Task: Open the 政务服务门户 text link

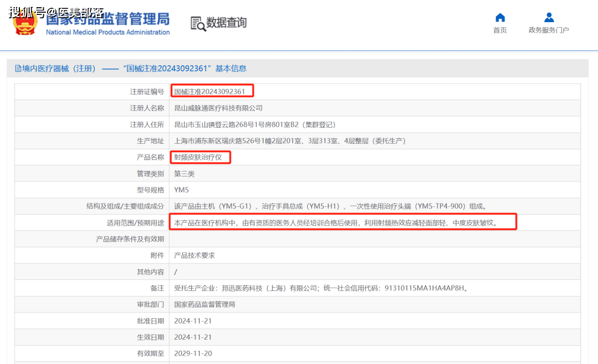Action: point(549,30)
